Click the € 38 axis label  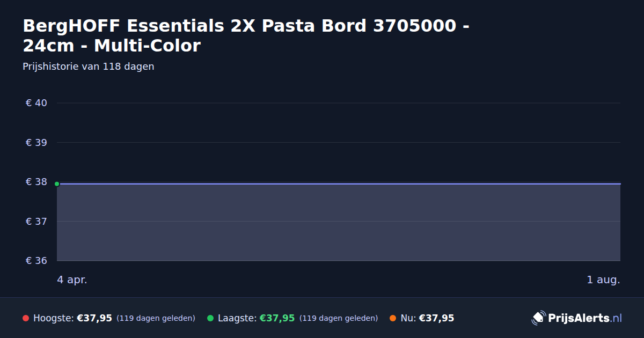pos(36,182)
